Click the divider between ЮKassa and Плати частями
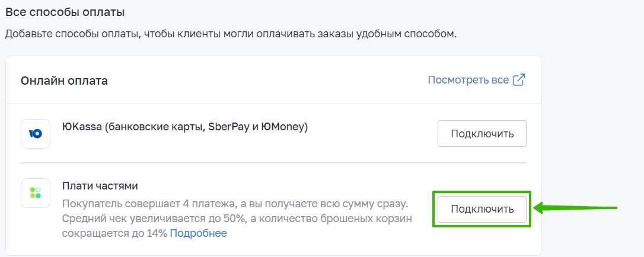644x257 pixels. click(273, 163)
